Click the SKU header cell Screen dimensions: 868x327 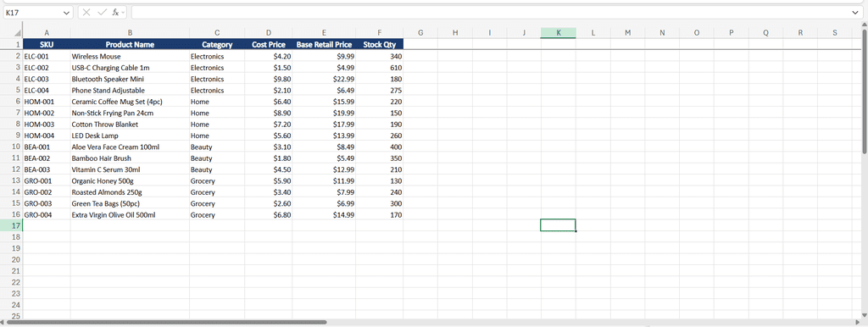pyautogui.click(x=47, y=44)
